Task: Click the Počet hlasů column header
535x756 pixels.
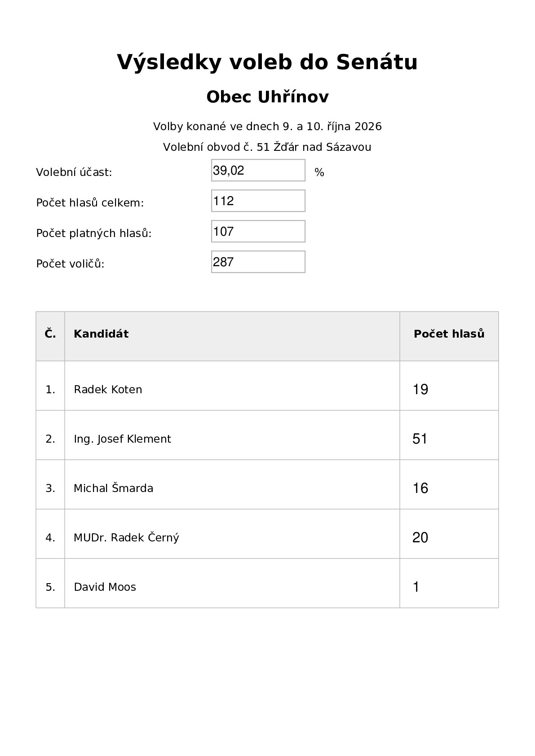Action: point(449,334)
